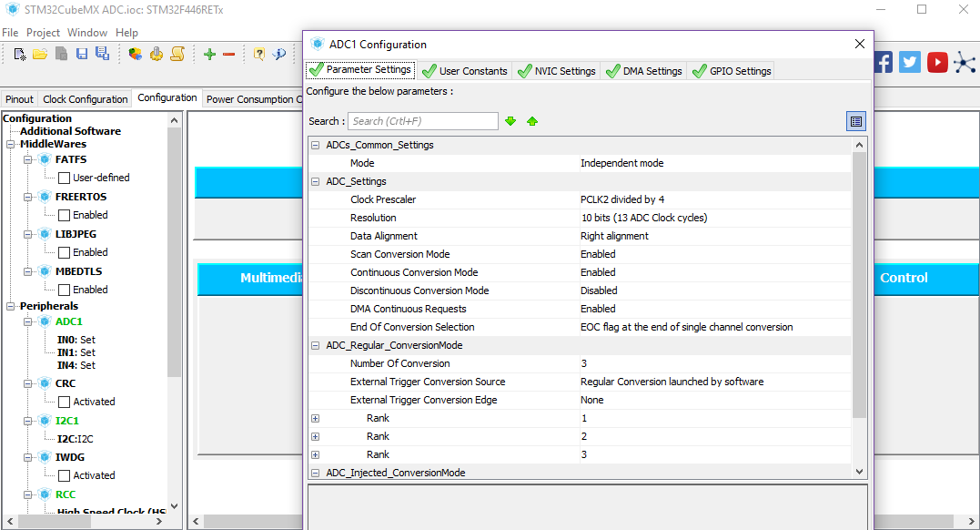Click the I2C1 cube icon in tree
This screenshot has width=980, height=530.
coord(45,421)
